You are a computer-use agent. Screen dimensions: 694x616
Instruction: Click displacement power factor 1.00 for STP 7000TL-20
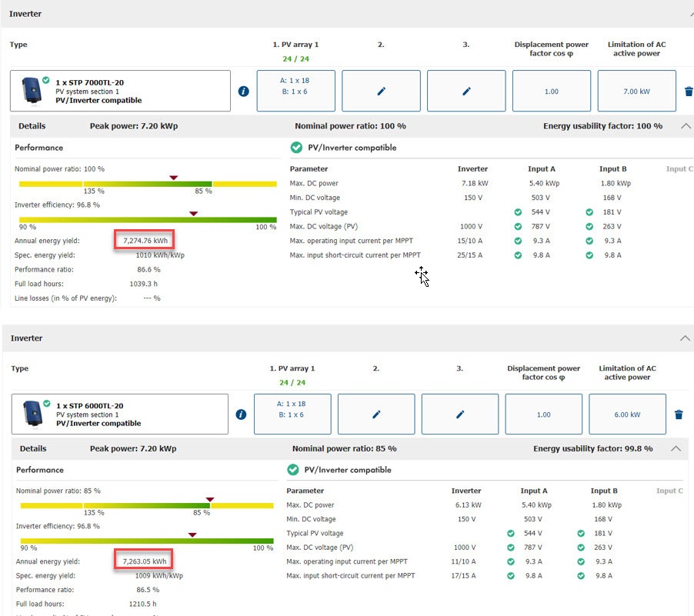click(551, 91)
